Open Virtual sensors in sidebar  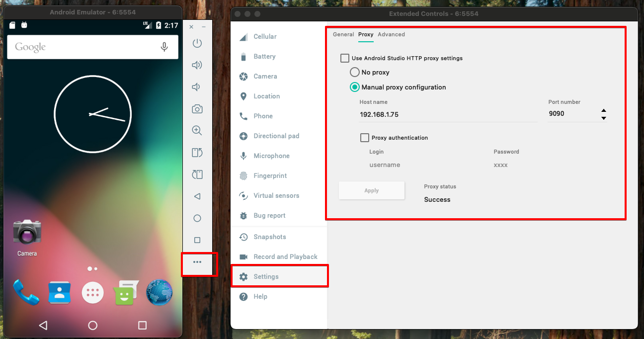[276, 195]
